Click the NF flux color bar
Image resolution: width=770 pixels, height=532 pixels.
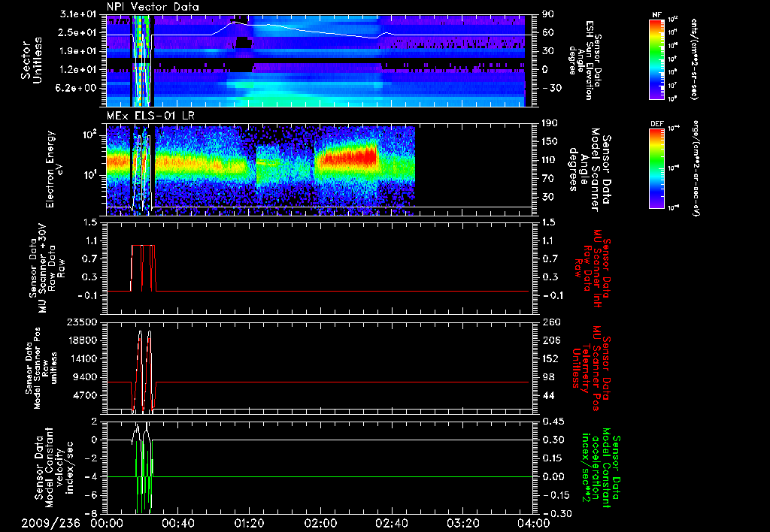click(656, 59)
